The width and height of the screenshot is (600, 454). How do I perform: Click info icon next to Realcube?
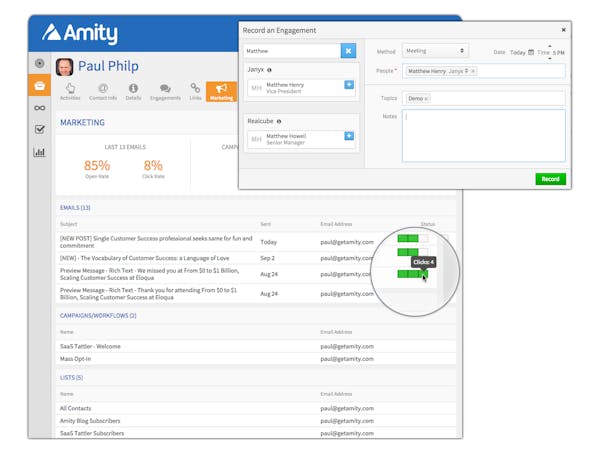(x=279, y=121)
